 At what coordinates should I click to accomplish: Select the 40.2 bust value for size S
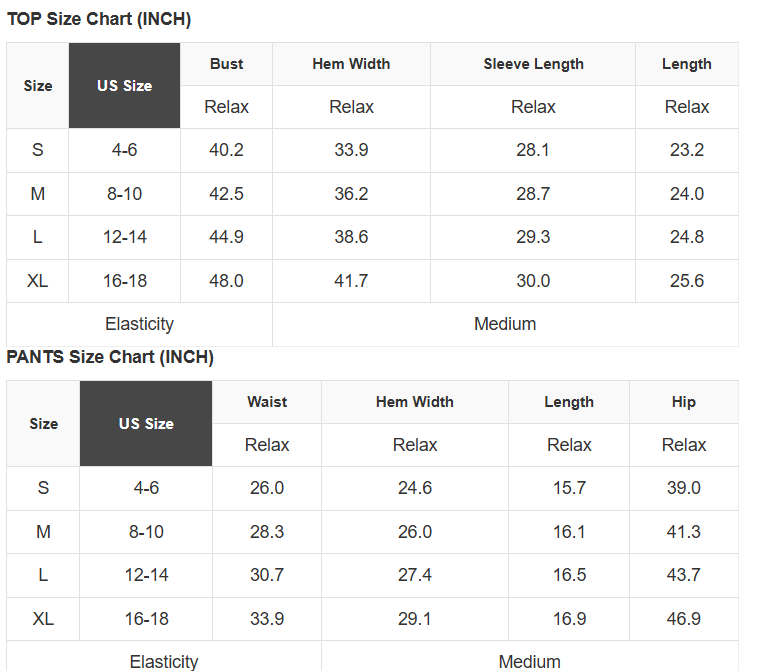click(x=226, y=150)
